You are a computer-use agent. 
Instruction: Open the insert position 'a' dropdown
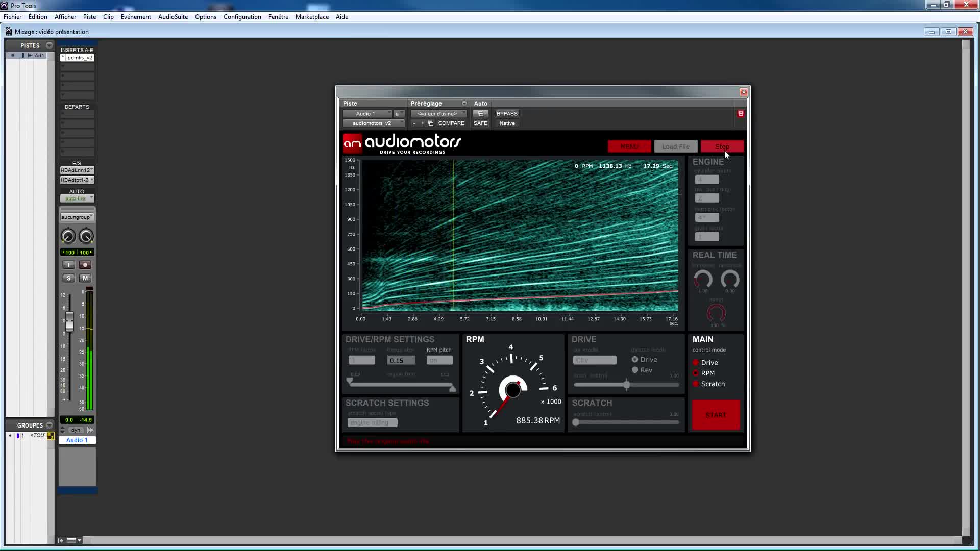399,114
